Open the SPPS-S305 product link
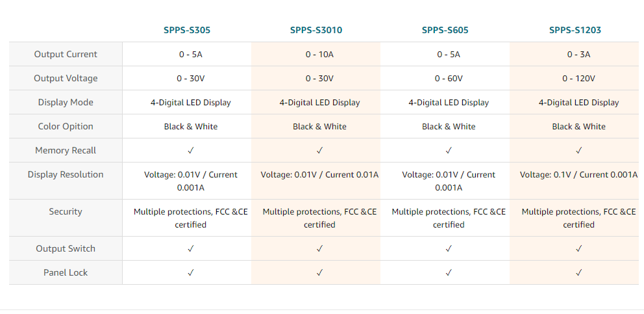 point(187,30)
